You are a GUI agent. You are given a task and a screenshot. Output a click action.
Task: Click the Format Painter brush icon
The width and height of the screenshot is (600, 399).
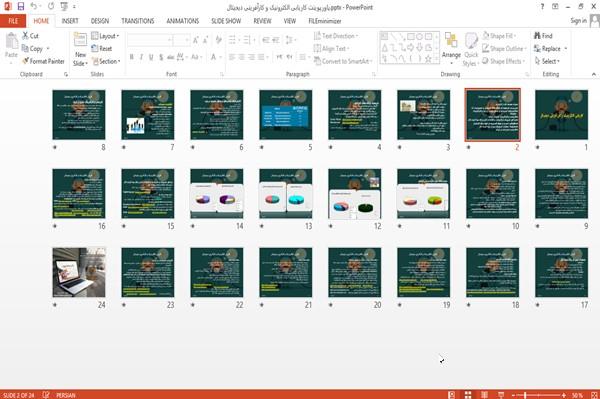pos(26,61)
